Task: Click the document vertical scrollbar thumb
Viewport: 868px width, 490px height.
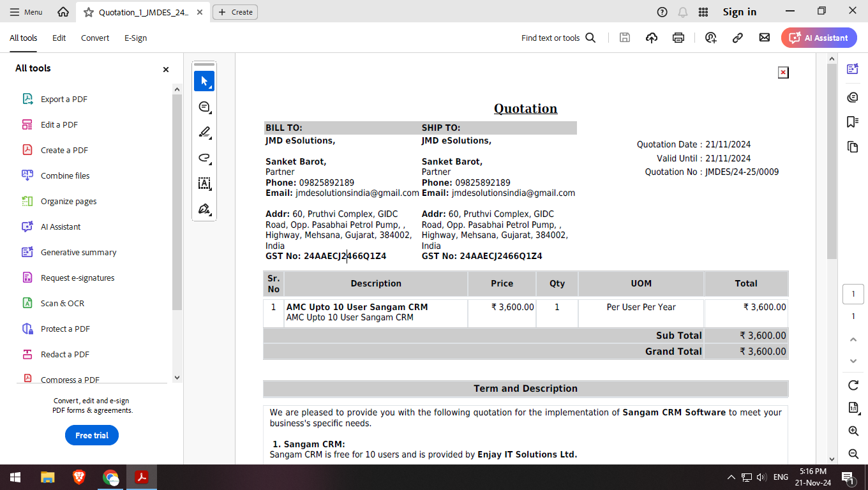Action: (x=832, y=161)
